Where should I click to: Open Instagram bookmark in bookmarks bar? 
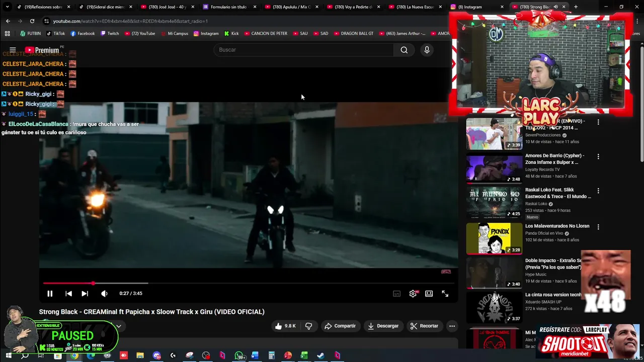pyautogui.click(x=206, y=34)
